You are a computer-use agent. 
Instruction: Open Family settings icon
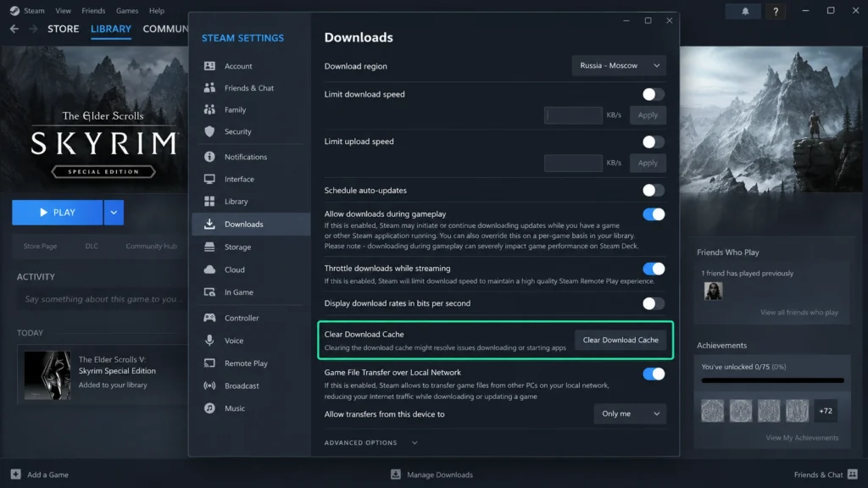point(209,109)
